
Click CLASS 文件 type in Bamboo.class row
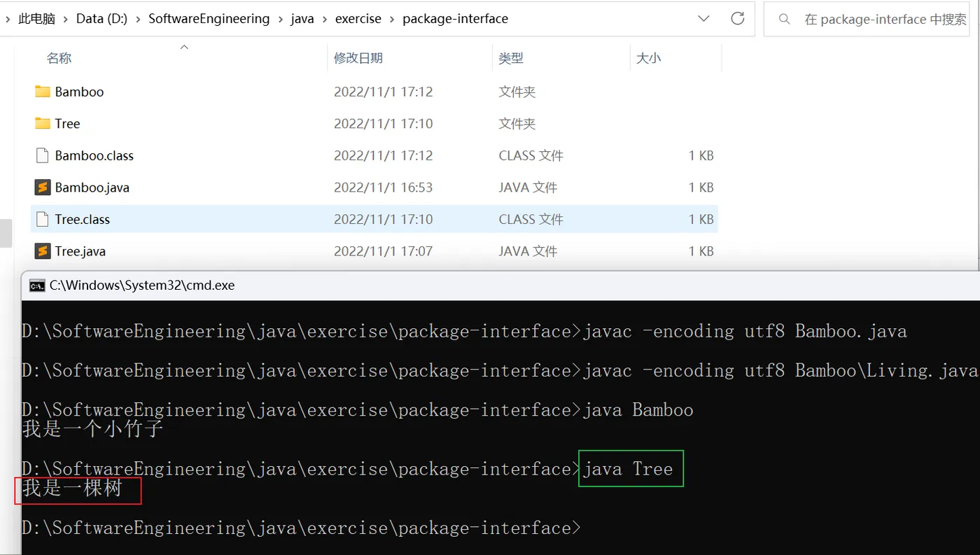tap(531, 155)
